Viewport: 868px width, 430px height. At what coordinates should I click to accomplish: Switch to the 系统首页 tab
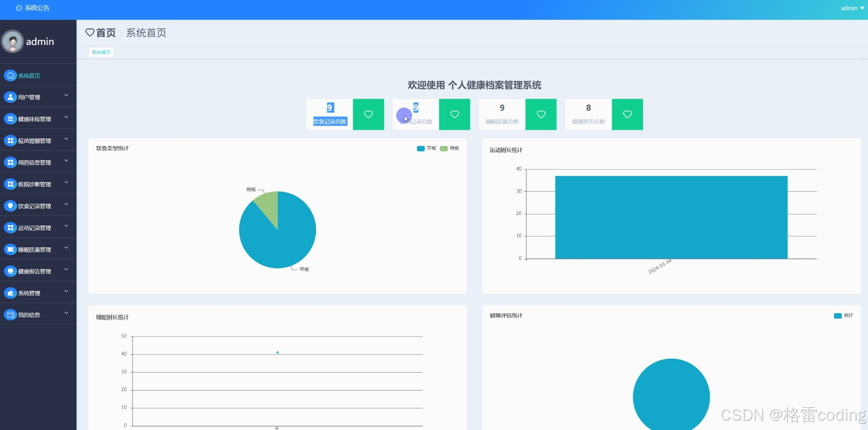tap(101, 52)
